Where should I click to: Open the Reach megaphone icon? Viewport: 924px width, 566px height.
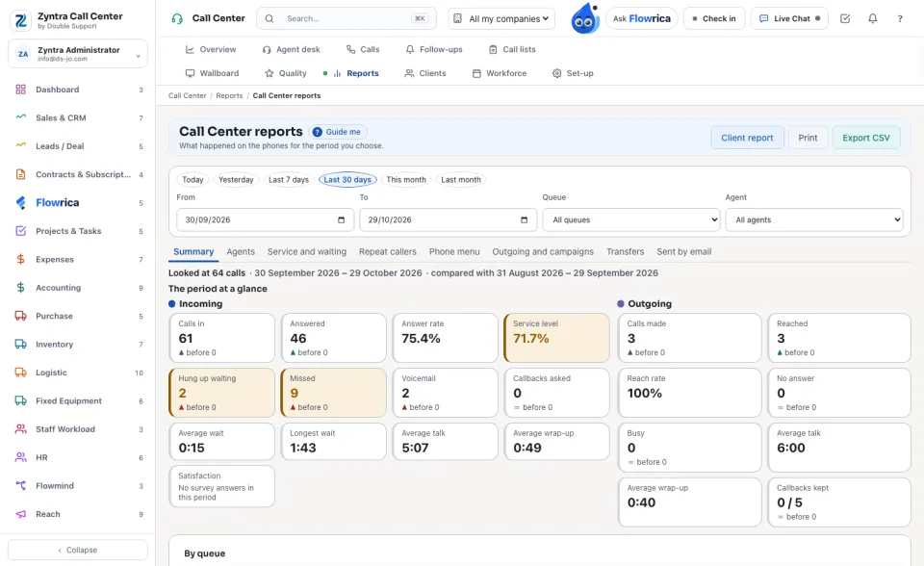(x=20, y=513)
